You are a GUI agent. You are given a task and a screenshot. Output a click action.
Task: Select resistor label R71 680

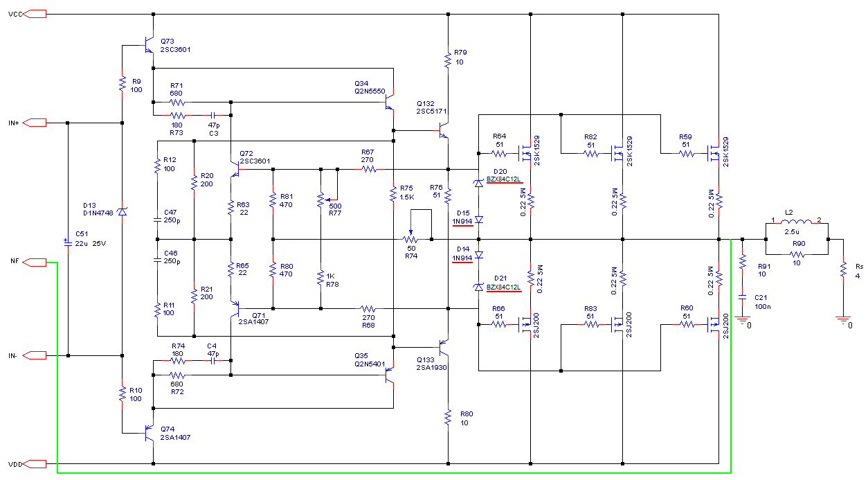click(176, 89)
